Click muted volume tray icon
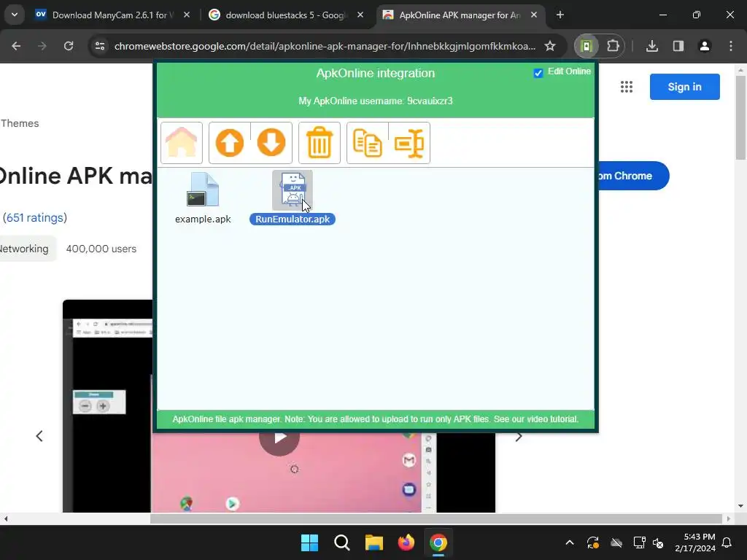Image resolution: width=747 pixels, height=560 pixels. [x=658, y=542]
